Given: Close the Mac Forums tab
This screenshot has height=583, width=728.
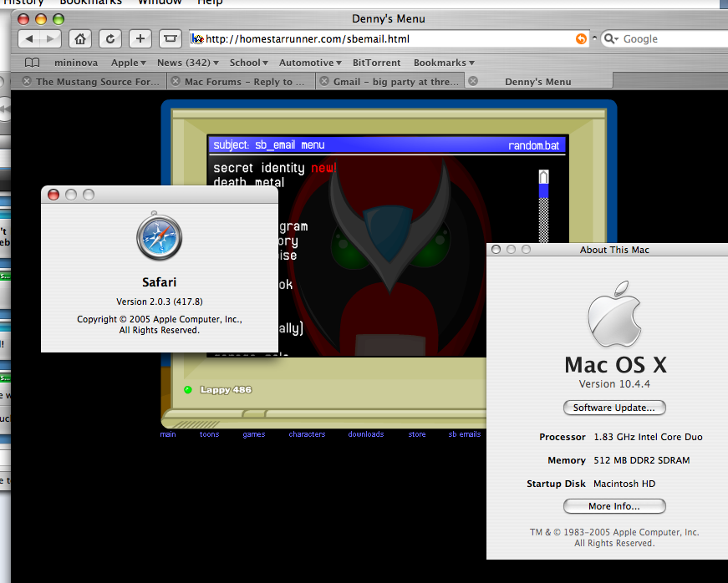Looking at the screenshot, I should (x=176, y=82).
